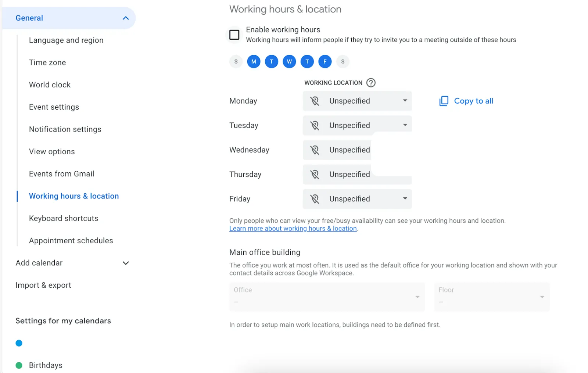Click the Working hours & location page title
Screen dimensions: 588x373
coord(285,9)
